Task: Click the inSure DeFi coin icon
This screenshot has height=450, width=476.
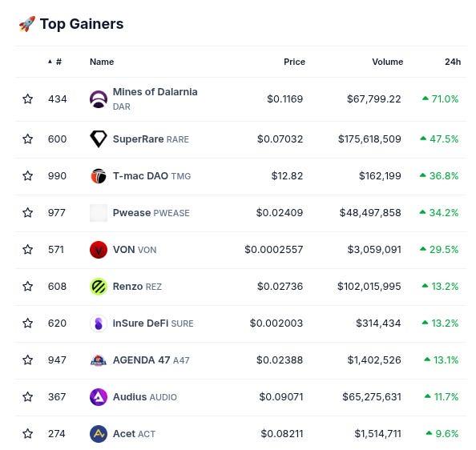Action: (x=99, y=323)
